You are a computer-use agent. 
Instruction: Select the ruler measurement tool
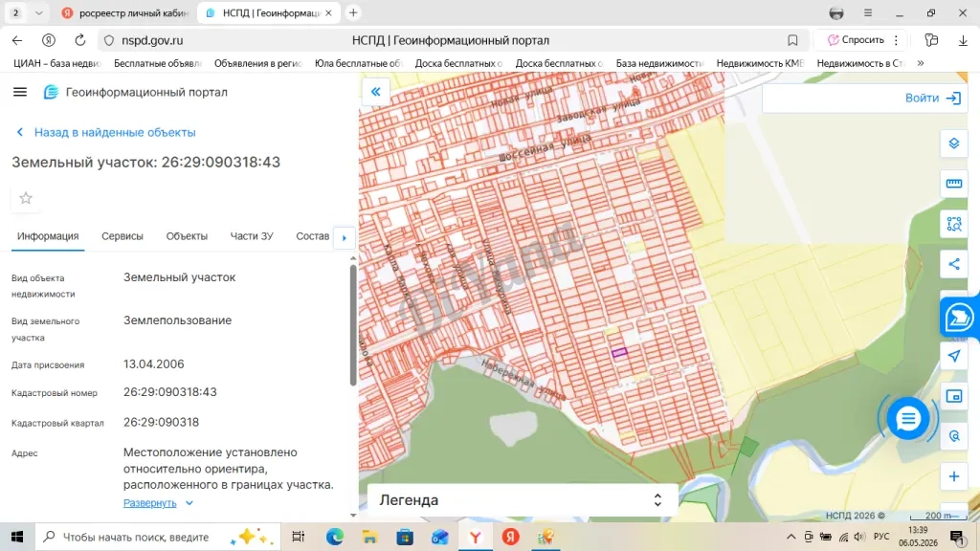(x=954, y=183)
